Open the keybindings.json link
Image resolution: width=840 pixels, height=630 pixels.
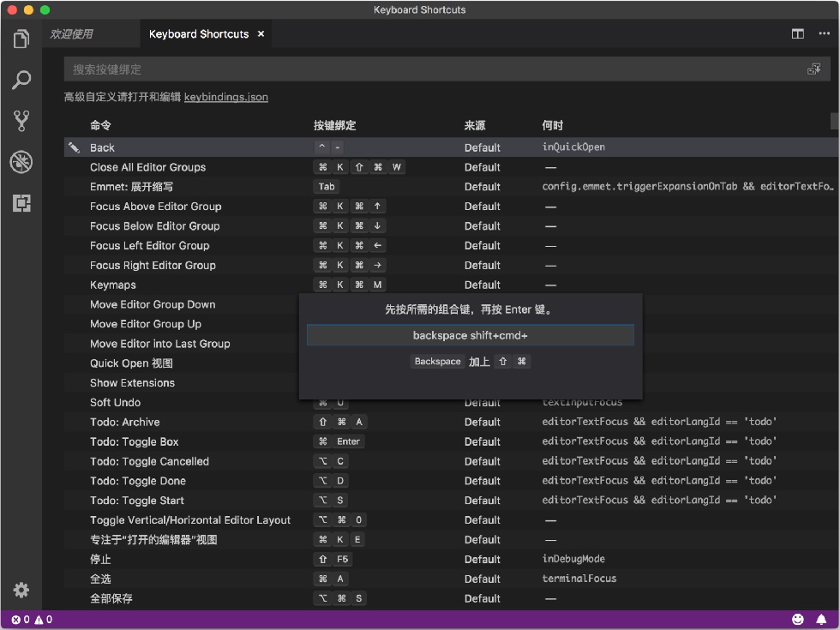226,97
